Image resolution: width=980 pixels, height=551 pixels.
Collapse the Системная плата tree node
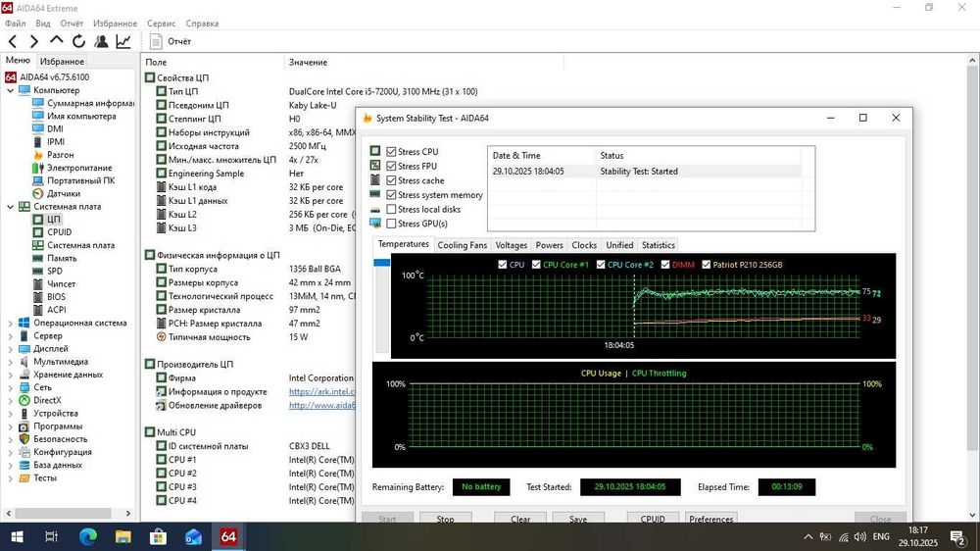click(x=11, y=207)
